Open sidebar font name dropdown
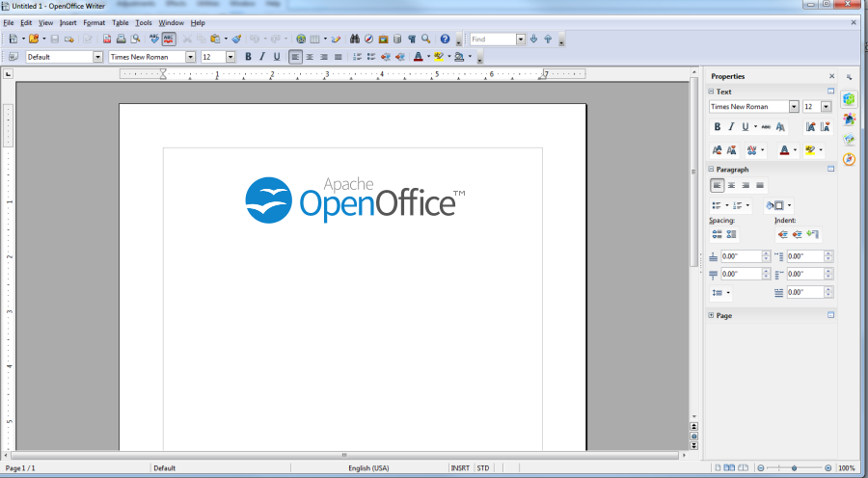Screen dimensions: 868x478 [794, 106]
